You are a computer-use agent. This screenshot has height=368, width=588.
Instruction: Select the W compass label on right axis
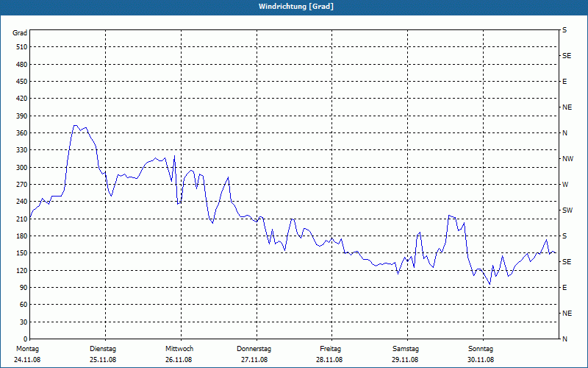pyautogui.click(x=565, y=185)
